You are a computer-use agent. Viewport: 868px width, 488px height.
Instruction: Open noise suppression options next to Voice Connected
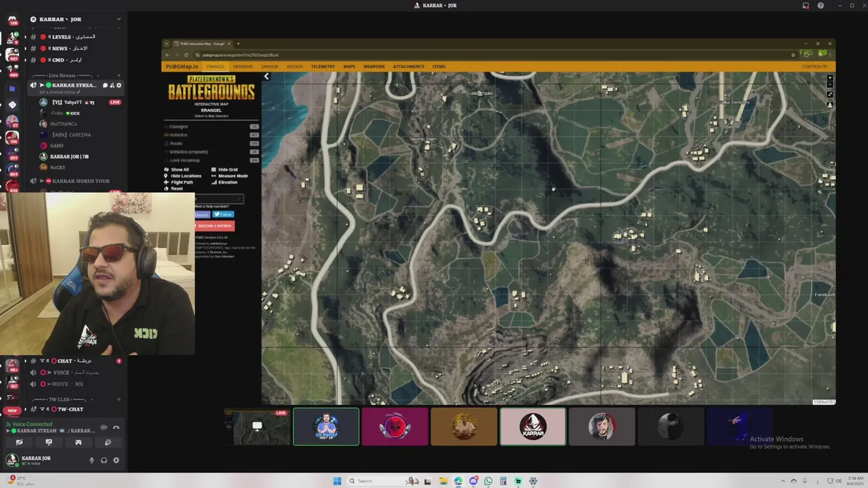pyautogui.click(x=104, y=427)
